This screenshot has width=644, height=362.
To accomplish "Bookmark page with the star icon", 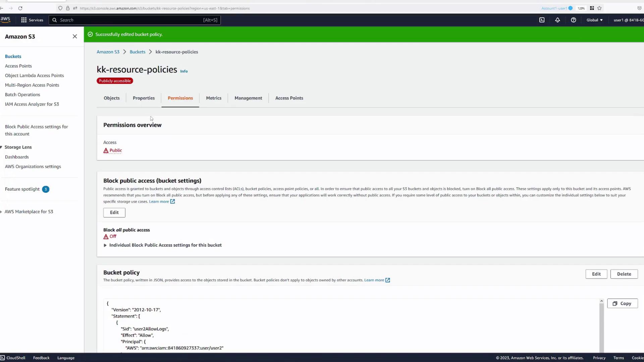I will coord(599,8).
